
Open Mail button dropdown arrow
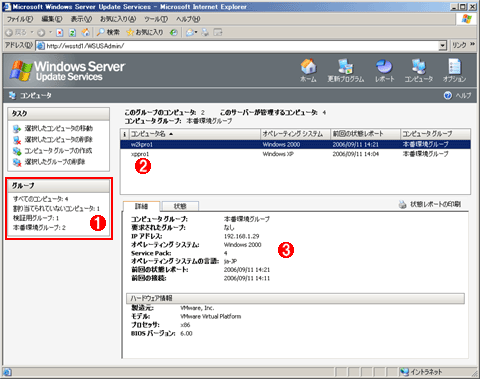[x=196, y=32]
